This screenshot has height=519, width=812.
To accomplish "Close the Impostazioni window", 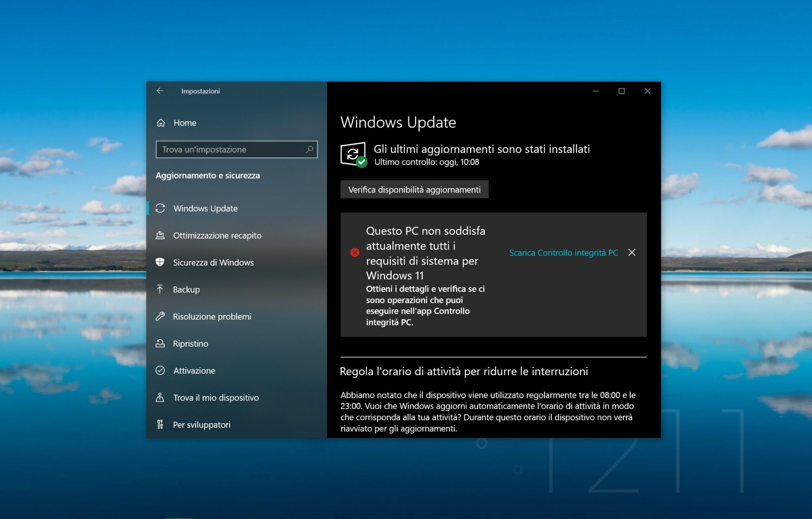I will 647,91.
